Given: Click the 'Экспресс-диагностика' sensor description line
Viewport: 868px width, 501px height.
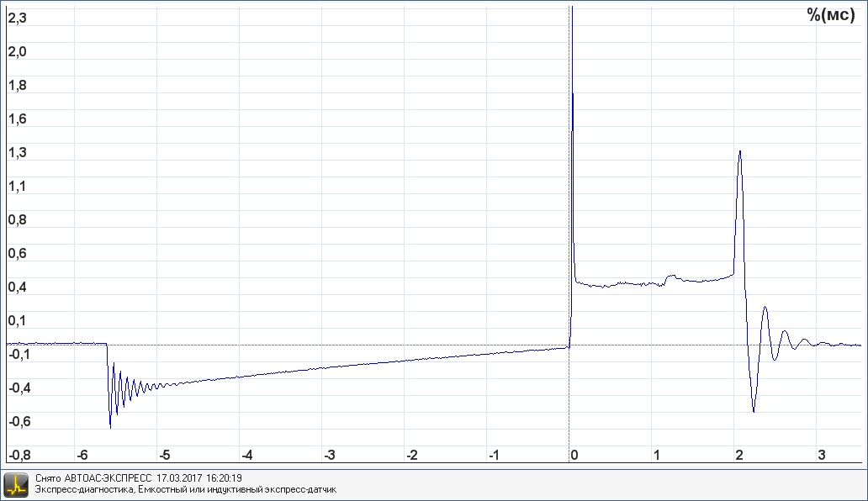Looking at the screenshot, I should [185, 489].
